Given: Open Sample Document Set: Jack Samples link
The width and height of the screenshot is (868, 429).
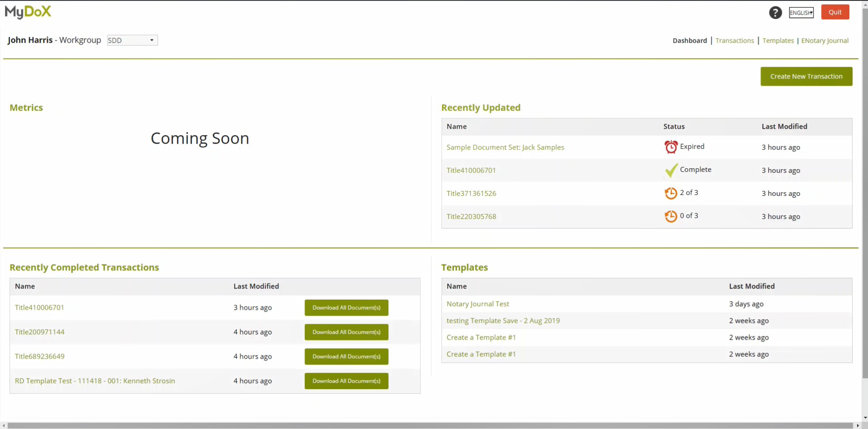Looking at the screenshot, I should [505, 147].
